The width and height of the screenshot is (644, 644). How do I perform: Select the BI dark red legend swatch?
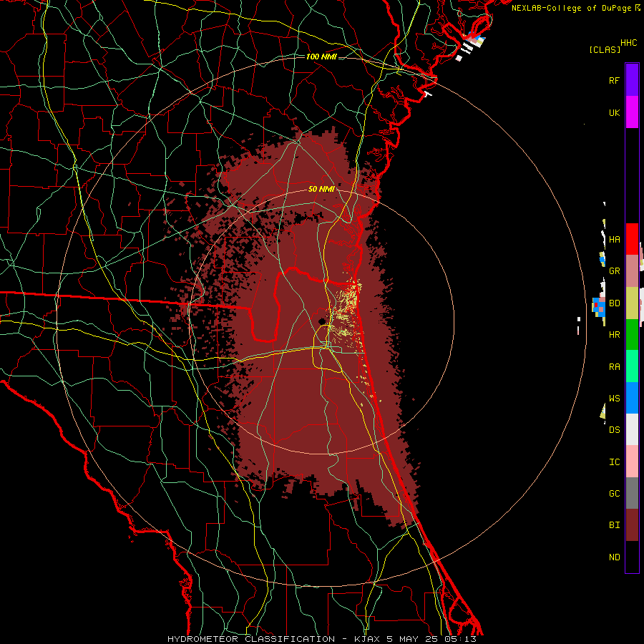(632, 525)
